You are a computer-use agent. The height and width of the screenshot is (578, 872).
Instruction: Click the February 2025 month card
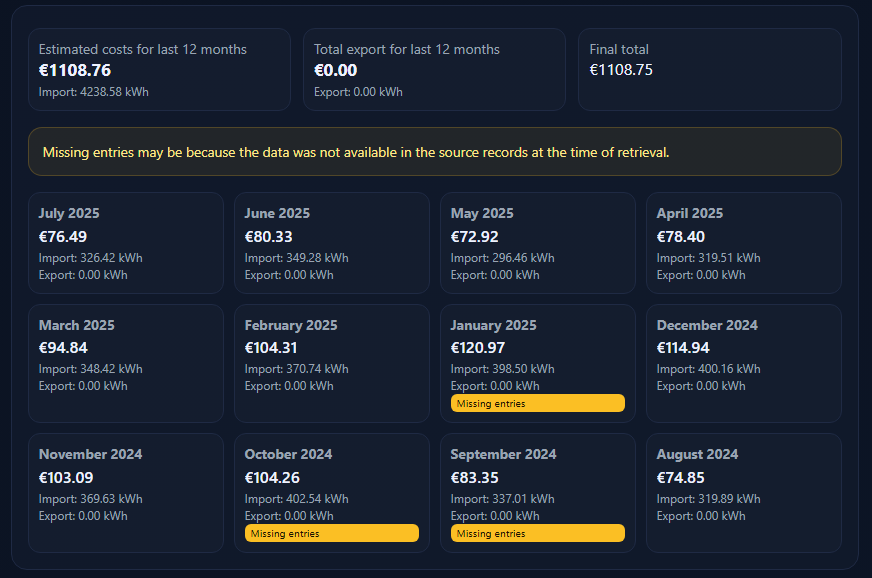331,363
